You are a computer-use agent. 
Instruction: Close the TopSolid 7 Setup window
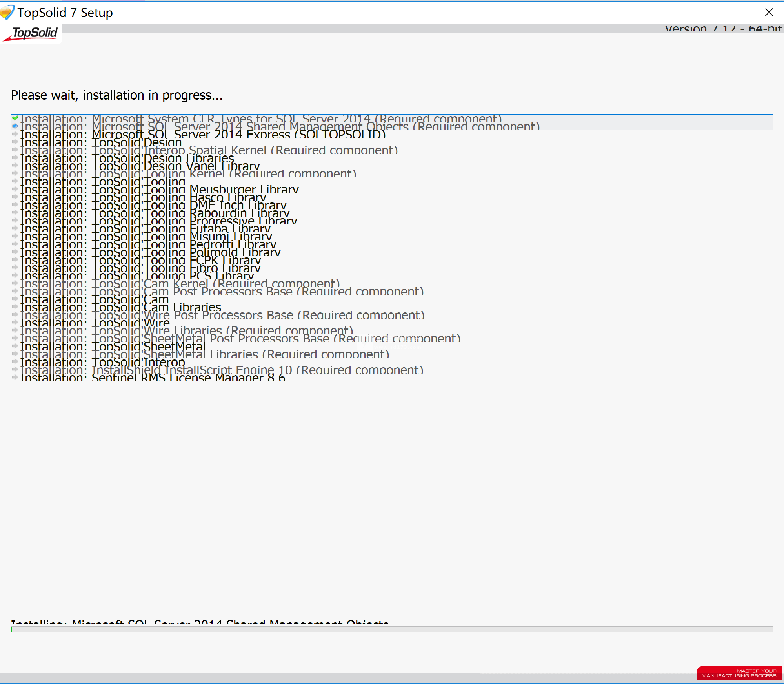click(x=769, y=12)
